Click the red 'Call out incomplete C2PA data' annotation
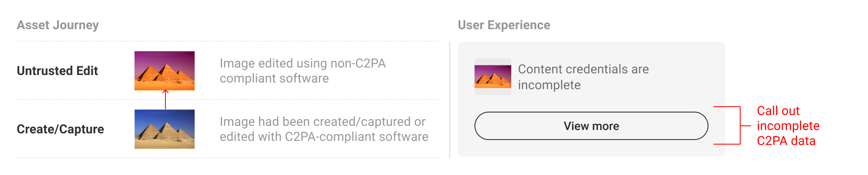The image size is (868, 175). pyautogui.click(x=788, y=126)
